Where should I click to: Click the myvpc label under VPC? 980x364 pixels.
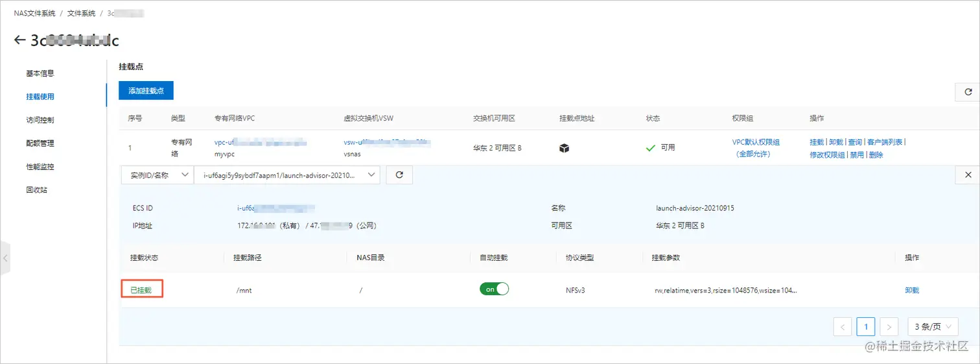(224, 154)
